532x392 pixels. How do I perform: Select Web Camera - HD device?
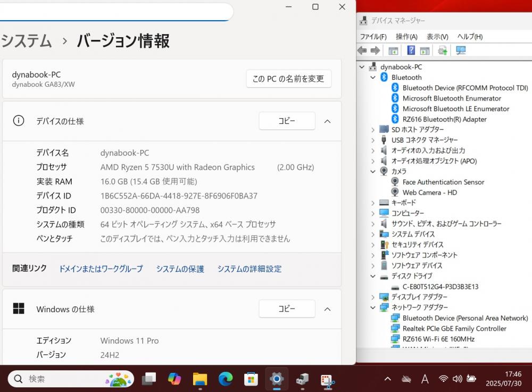pos(429,192)
